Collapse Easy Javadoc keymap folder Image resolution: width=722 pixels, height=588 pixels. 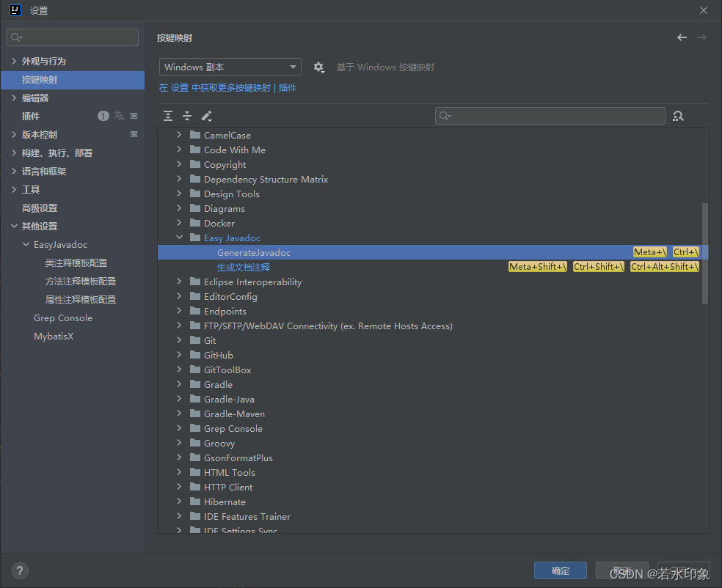(x=179, y=238)
